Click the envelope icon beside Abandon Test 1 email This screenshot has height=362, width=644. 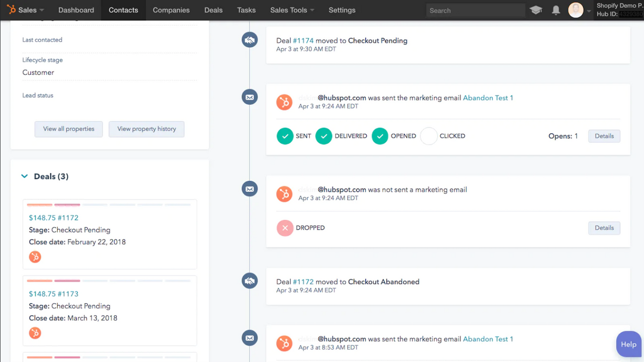(250, 97)
